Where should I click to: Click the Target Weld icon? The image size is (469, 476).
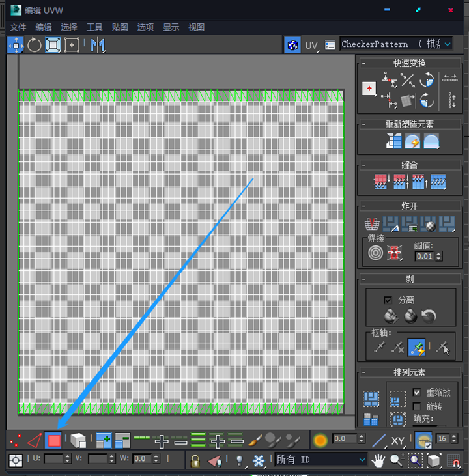375,253
